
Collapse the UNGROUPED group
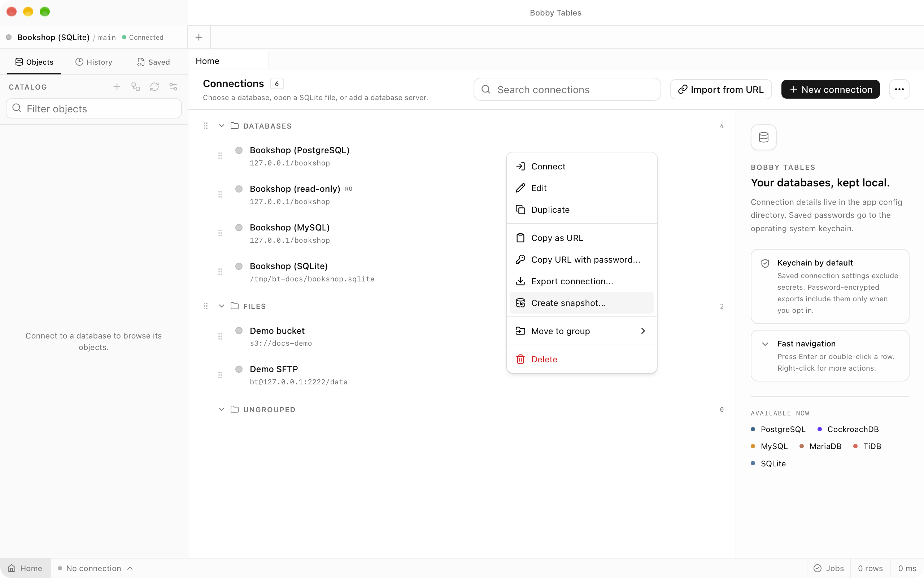(222, 409)
